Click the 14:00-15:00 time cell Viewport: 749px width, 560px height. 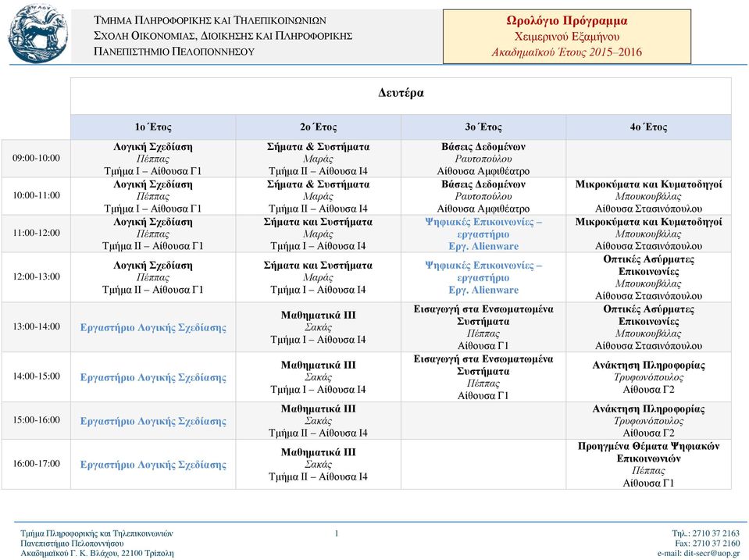tap(36, 376)
